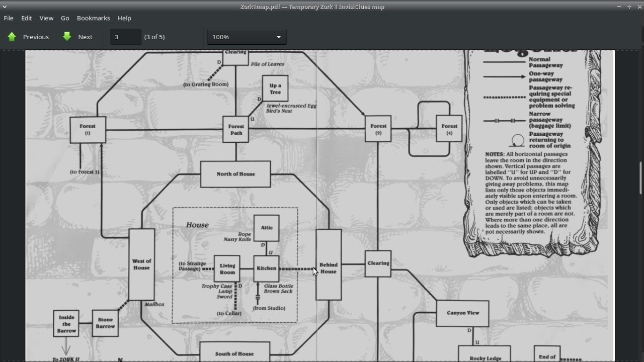Click the green Next page arrow icon
Viewport: 644px width, 362px height.
pos(67,37)
